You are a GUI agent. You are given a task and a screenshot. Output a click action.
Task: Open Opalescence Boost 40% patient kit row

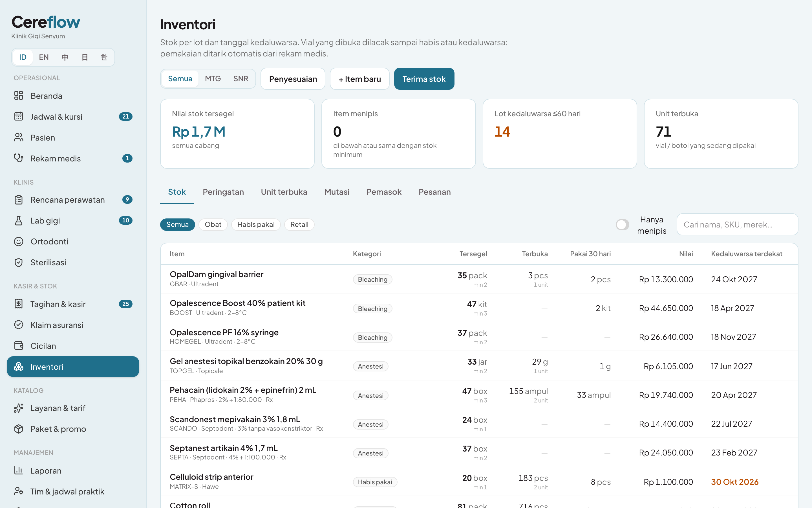tap(479, 308)
